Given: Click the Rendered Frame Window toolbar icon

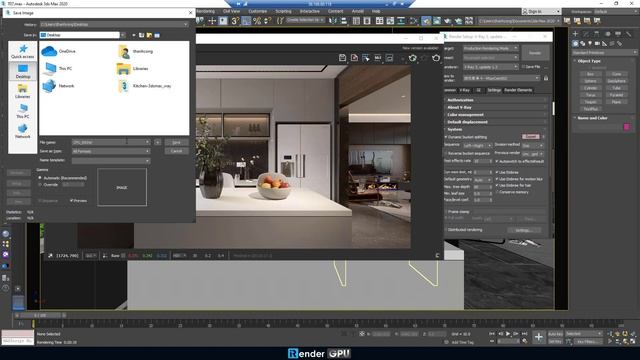Looking at the screenshot, I should (437, 20).
